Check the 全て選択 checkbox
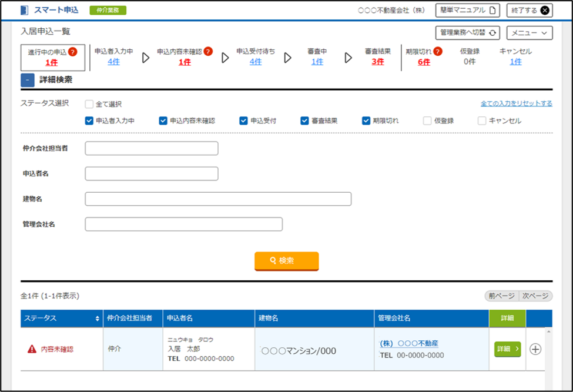Viewport: 573px width, 392px height. tap(89, 104)
